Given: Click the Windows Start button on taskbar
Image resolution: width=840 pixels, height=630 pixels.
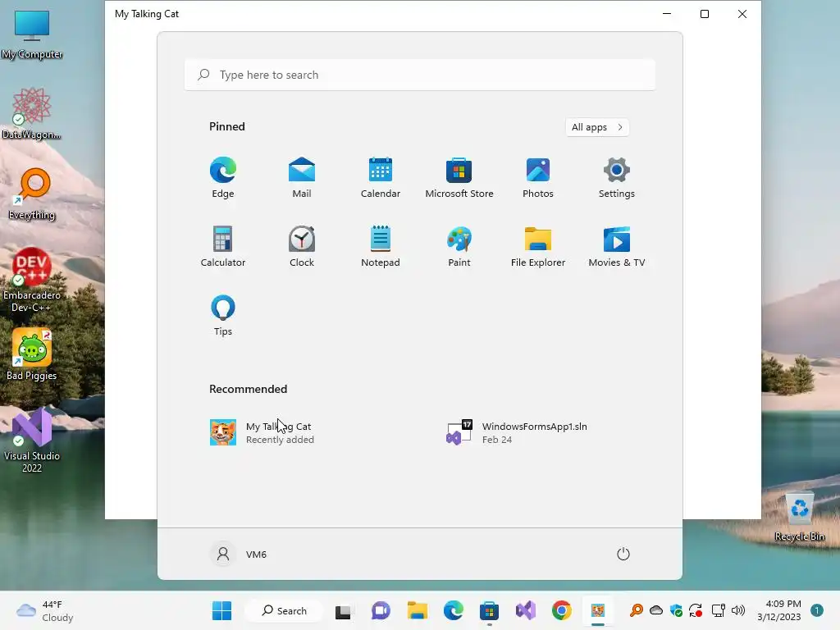Looking at the screenshot, I should pyautogui.click(x=221, y=610).
